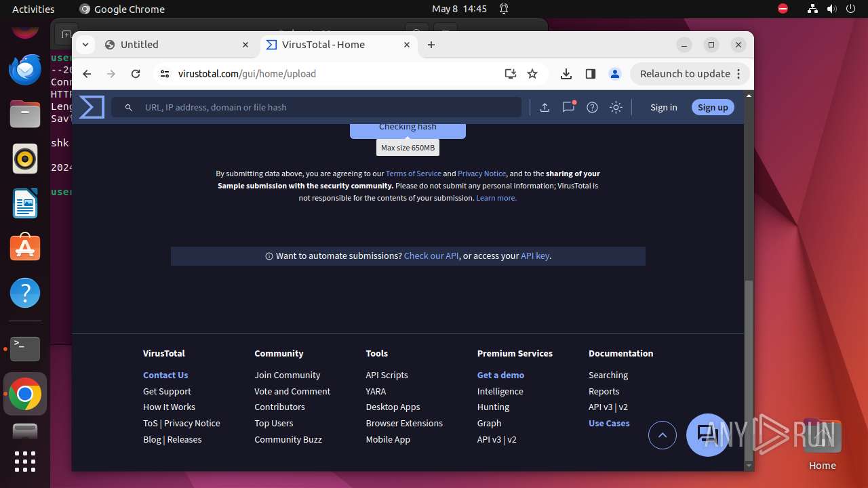Toggle the light/dark theme icon
This screenshot has width=868, height=488.
coord(616,107)
